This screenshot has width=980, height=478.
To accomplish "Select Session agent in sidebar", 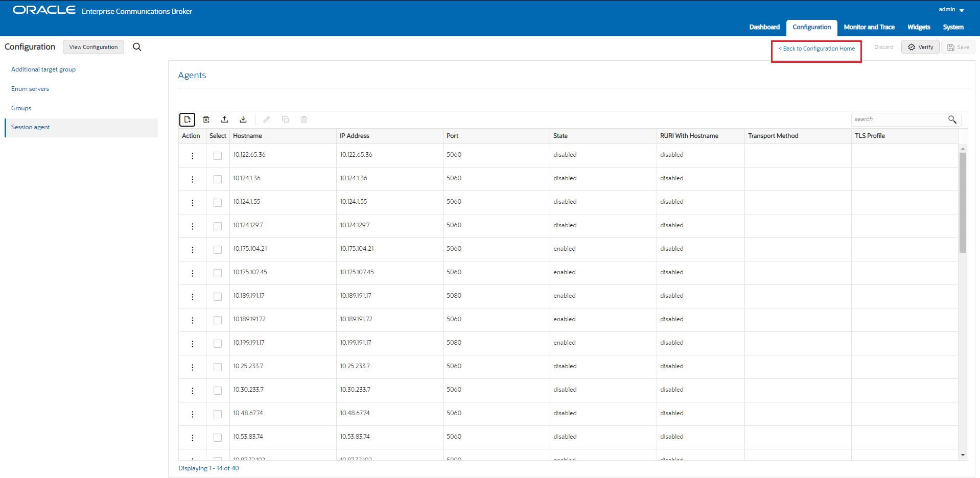I will (81, 128).
